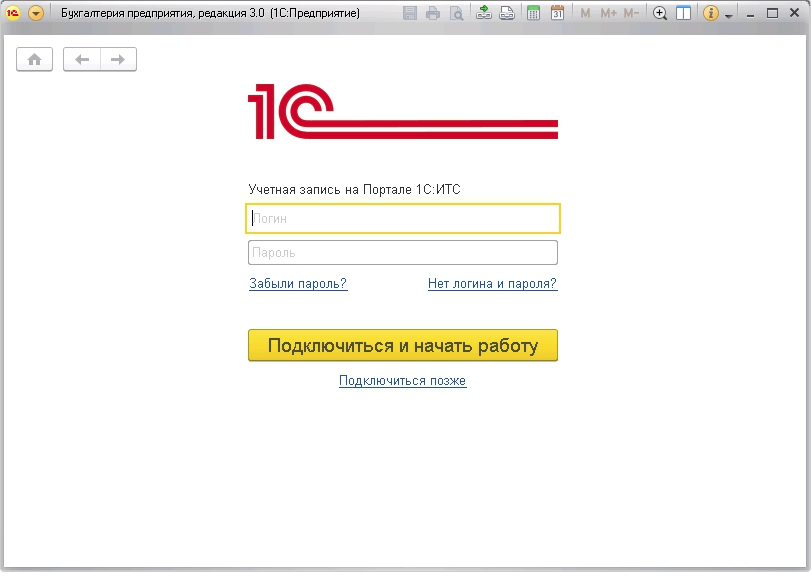
Task: Click the Back navigation arrow
Action: [x=83, y=59]
